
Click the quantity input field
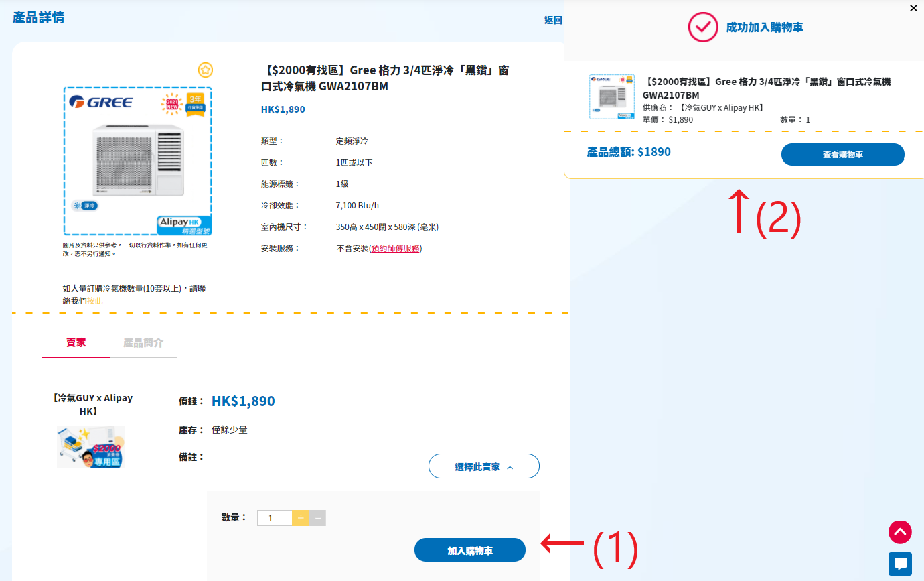(275, 518)
